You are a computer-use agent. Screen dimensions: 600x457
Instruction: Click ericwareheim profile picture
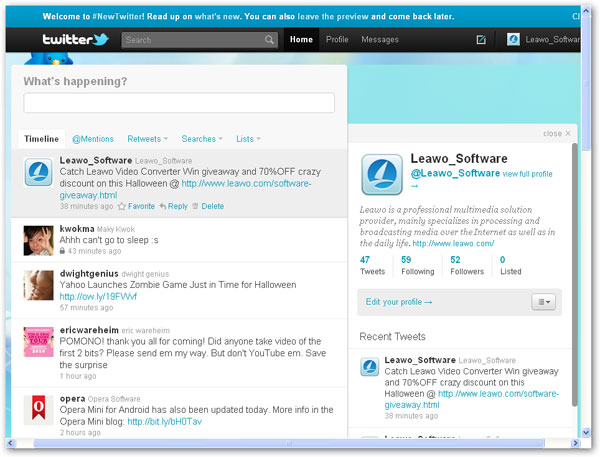38,342
